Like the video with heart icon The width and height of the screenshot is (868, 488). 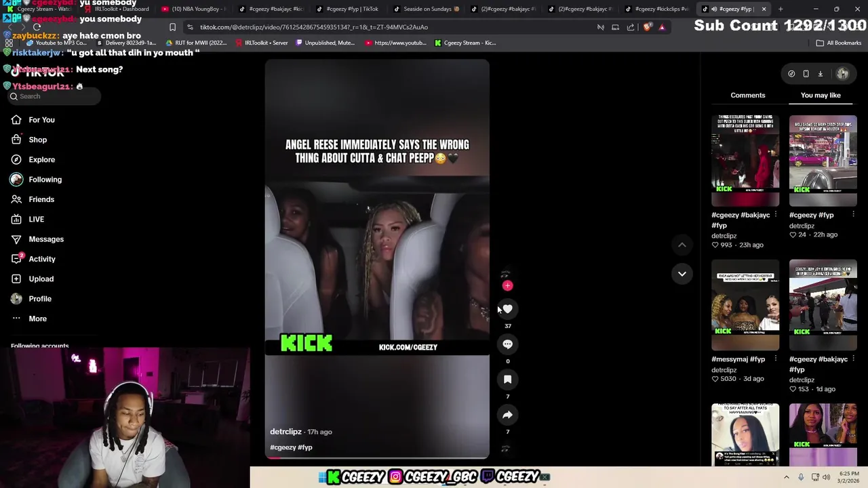pos(507,309)
